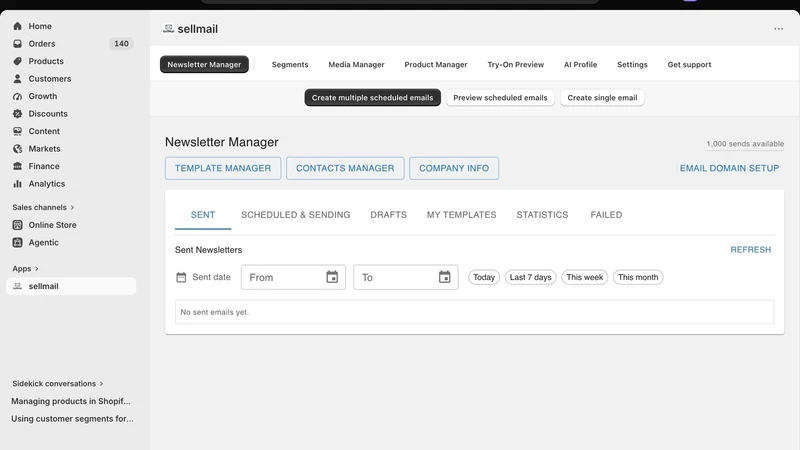Open Managing products in Shopif... conversation
The height and width of the screenshot is (450, 800).
pos(71,401)
